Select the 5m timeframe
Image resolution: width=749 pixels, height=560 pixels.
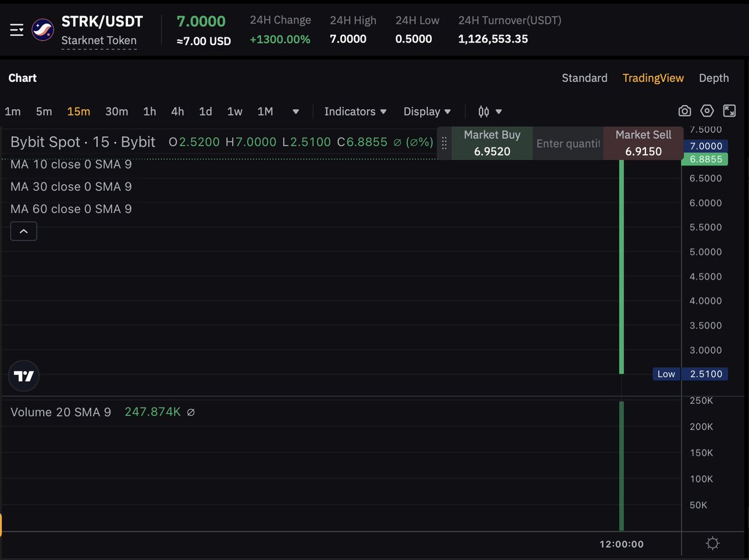click(x=44, y=112)
